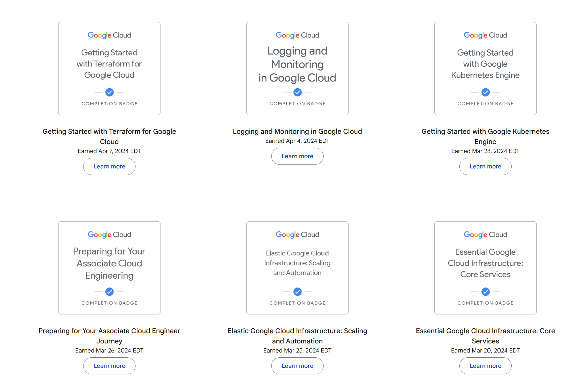Learn more about Getting Started with Terraform
588x392 pixels.
coord(109,166)
